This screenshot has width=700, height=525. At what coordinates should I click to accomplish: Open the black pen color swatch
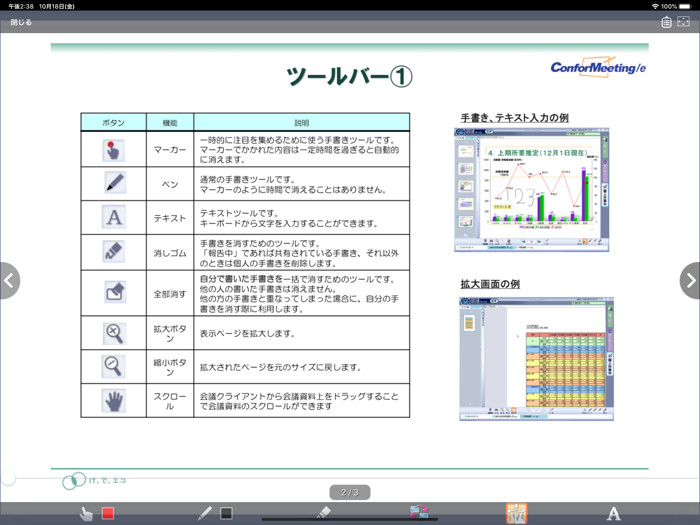tap(226, 513)
